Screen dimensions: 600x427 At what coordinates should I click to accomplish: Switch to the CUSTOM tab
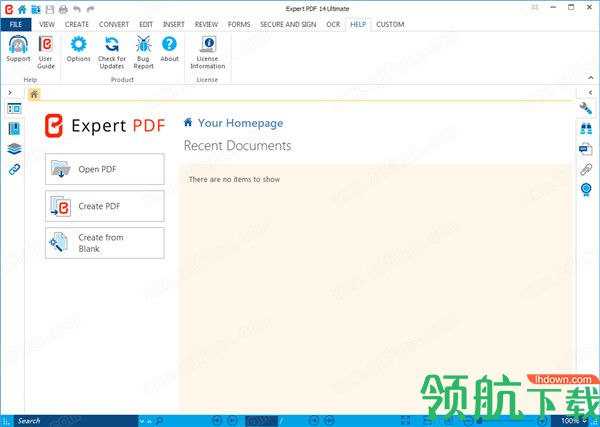pos(390,24)
